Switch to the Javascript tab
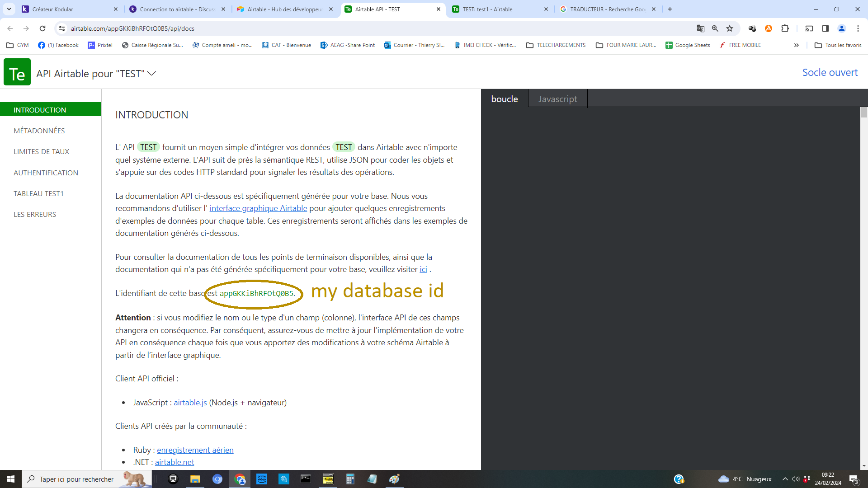This screenshot has height=488, width=868. (557, 99)
